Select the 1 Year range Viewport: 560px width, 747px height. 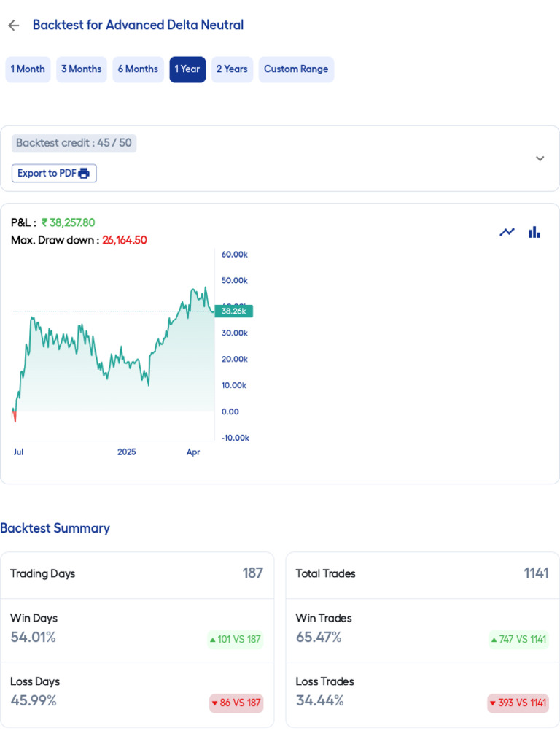pos(187,69)
